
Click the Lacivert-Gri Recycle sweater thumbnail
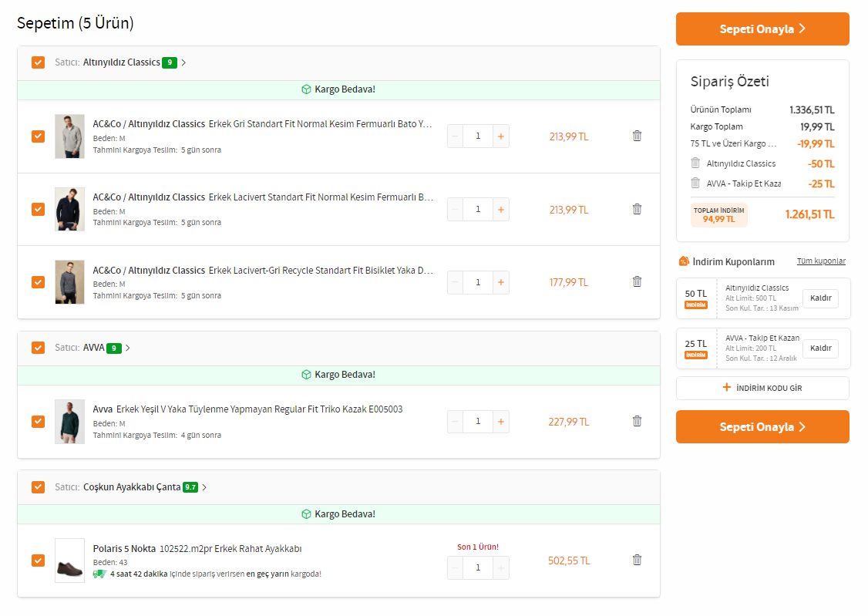[x=69, y=282]
